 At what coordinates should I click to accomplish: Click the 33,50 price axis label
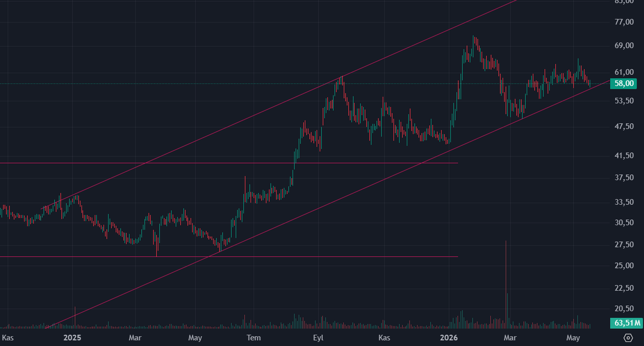(x=625, y=202)
